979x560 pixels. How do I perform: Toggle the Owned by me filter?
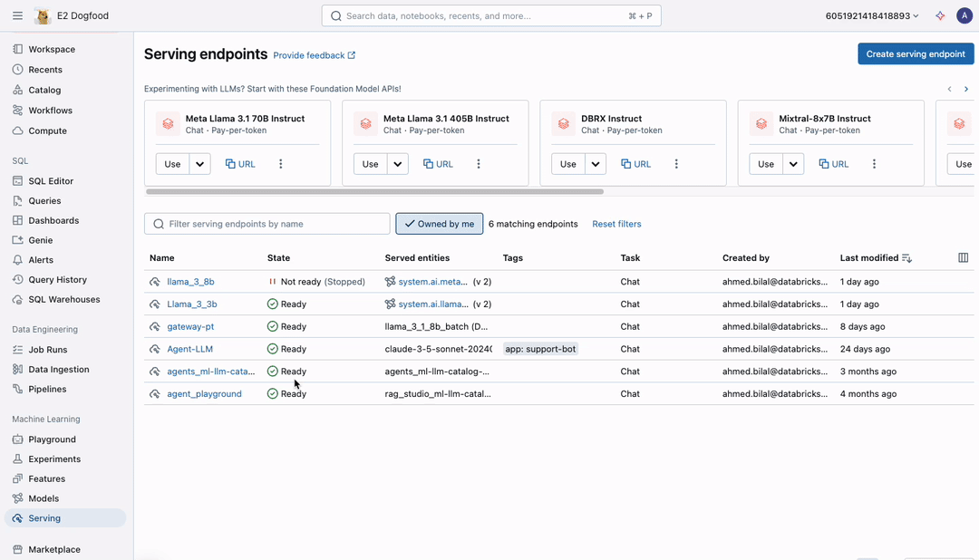click(439, 224)
